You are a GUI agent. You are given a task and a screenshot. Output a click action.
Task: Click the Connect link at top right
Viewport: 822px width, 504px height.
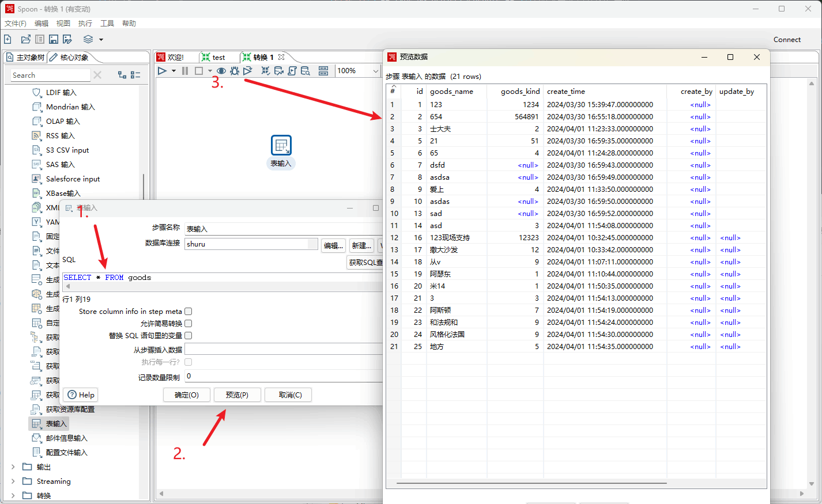point(787,40)
